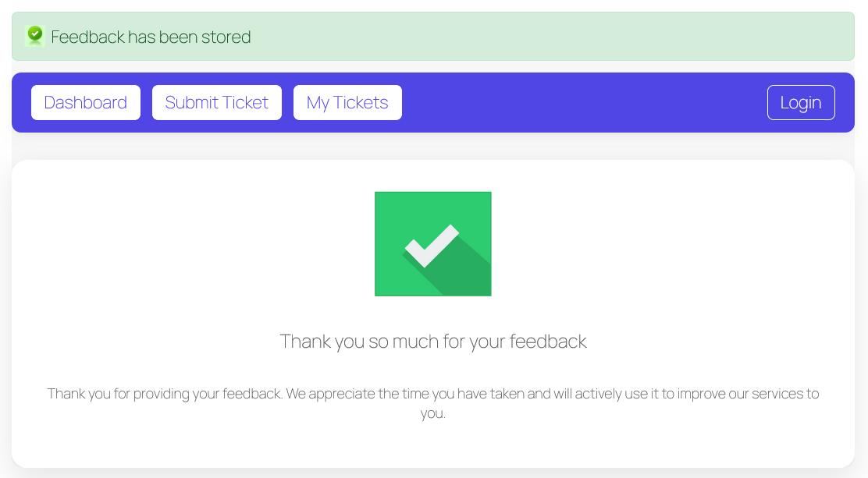Click the word 'Ticket' in Submit Ticket
The width and height of the screenshot is (868, 478).
tap(244, 103)
